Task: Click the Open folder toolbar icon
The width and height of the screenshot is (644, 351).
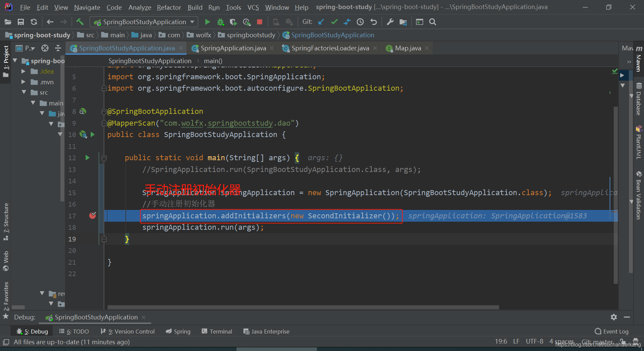Action: tap(8, 22)
